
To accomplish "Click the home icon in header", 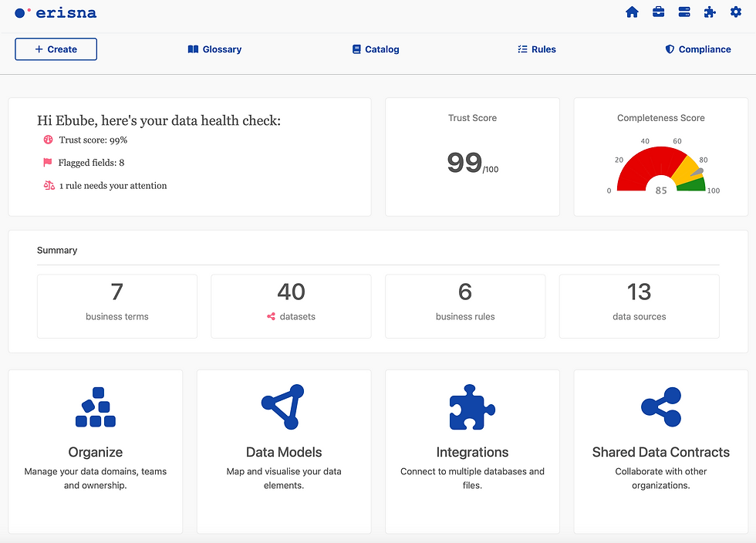I will point(632,12).
